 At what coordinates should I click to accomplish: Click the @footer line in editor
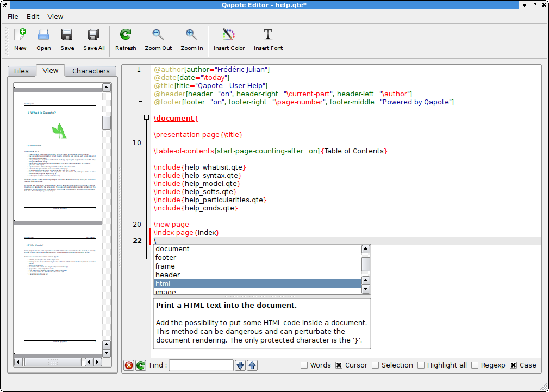304,102
